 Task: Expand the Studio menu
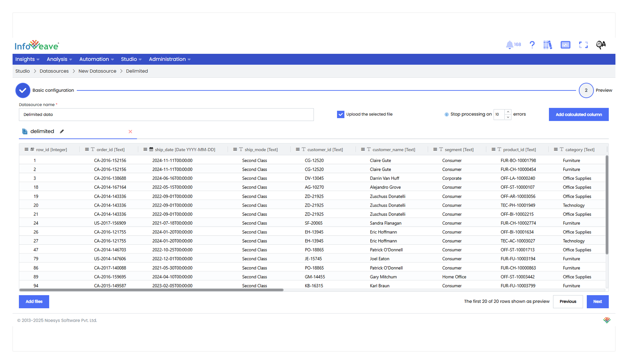click(x=131, y=59)
